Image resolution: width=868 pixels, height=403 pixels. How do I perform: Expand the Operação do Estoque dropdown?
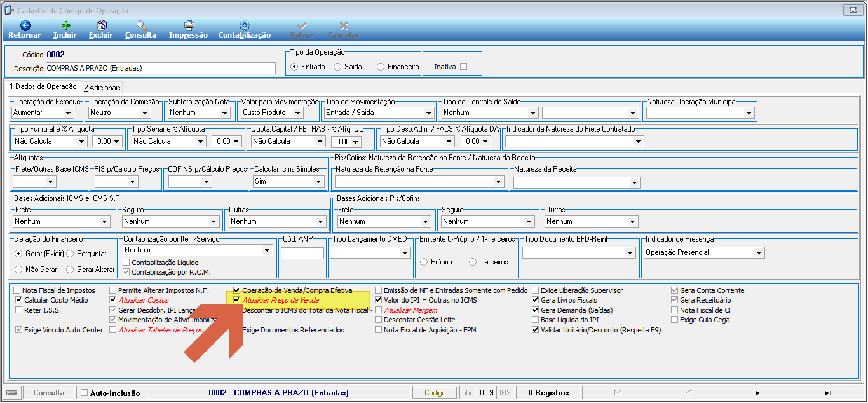pos(68,113)
